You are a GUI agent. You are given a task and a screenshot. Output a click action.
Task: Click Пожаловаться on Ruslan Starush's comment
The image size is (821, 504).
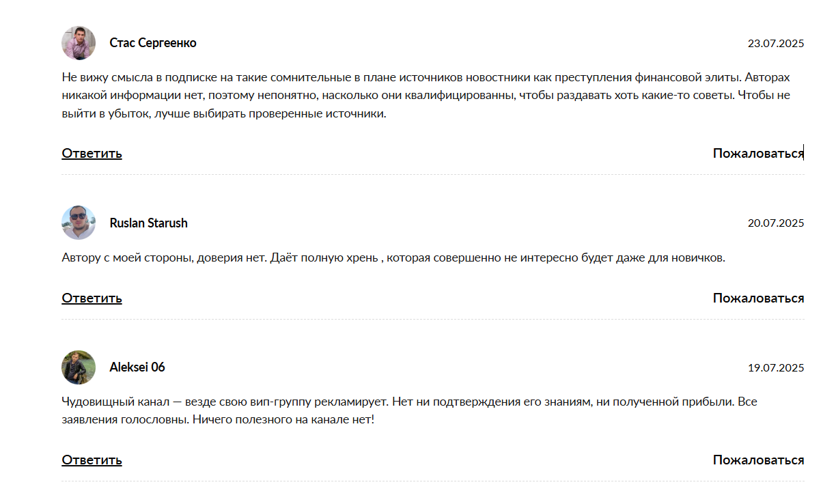click(x=758, y=298)
